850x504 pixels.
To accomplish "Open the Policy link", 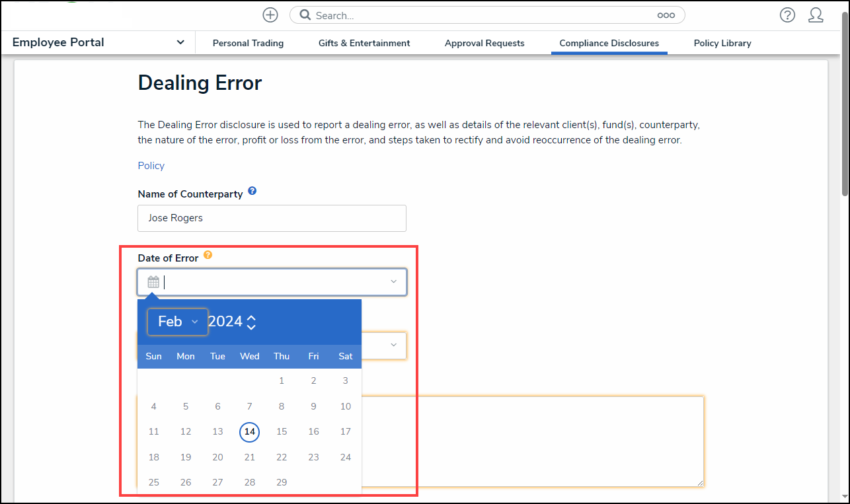I will (151, 166).
